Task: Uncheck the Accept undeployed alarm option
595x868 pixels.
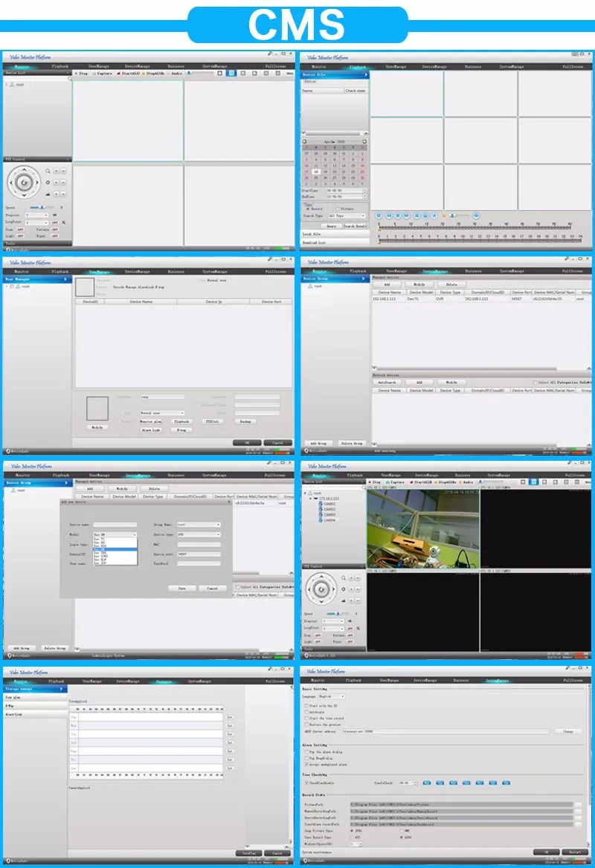Action: (x=307, y=763)
